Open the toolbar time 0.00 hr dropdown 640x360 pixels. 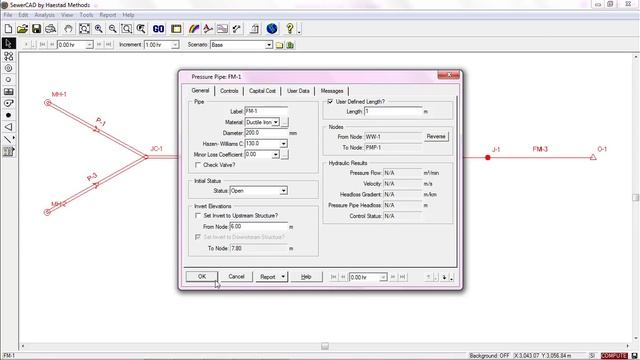pos(89,45)
